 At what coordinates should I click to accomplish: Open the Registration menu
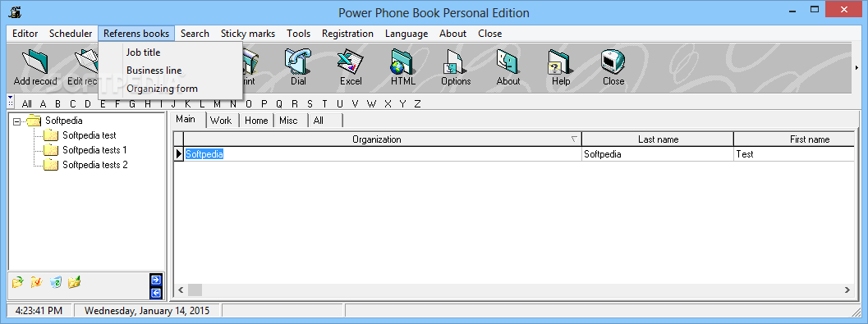(347, 33)
